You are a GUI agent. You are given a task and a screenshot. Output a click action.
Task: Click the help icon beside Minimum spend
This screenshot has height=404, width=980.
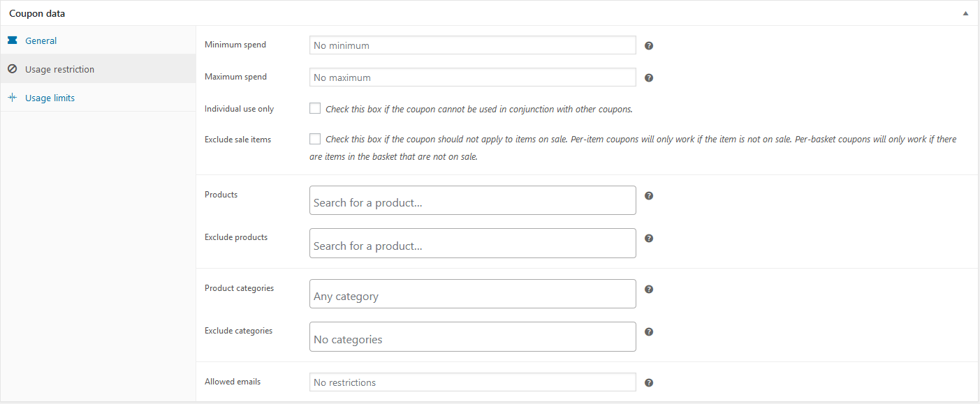tap(649, 45)
